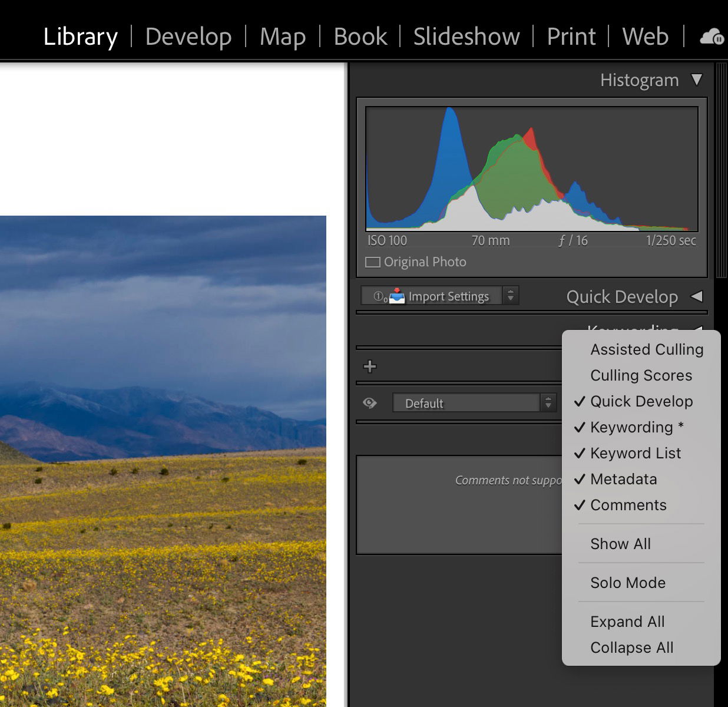728x707 pixels.
Task: Click Collapse All in the context menu
Action: 631,647
